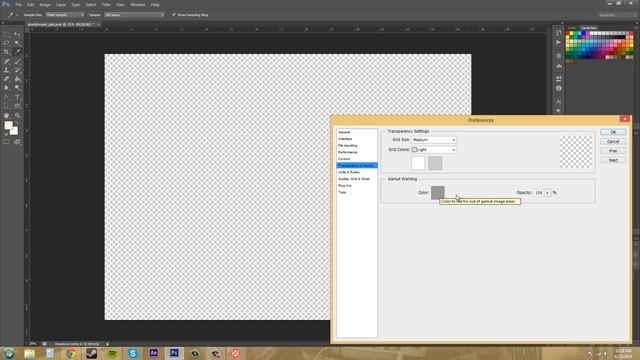640x360 pixels.
Task: Toggle Show Sampling Ring checkbox
Action: tap(174, 15)
